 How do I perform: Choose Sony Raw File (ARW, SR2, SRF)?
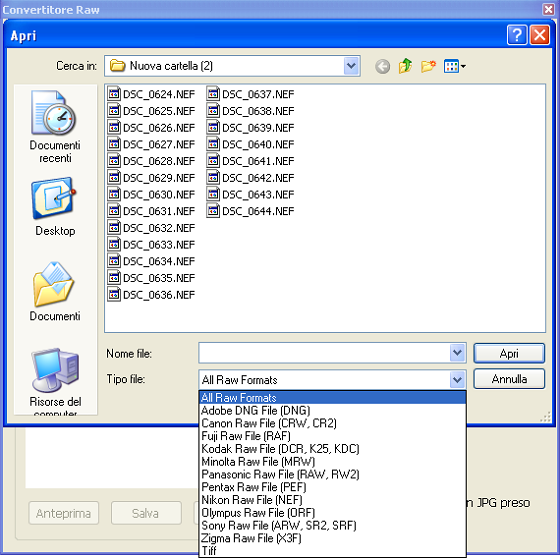coord(332,525)
